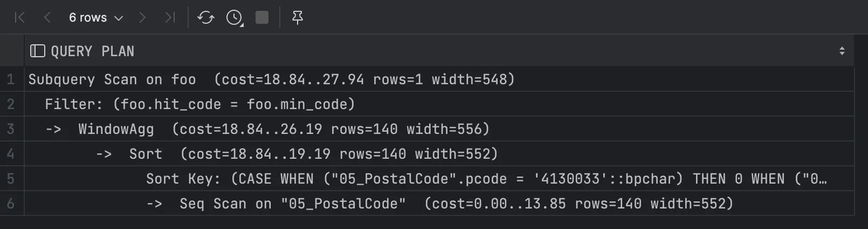
Task: Click the QUERY PLAN sort arrows
Action: pyautogui.click(x=842, y=51)
